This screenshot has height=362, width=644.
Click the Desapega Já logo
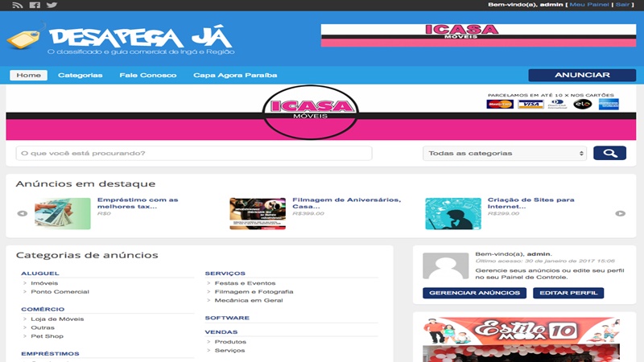click(x=121, y=40)
